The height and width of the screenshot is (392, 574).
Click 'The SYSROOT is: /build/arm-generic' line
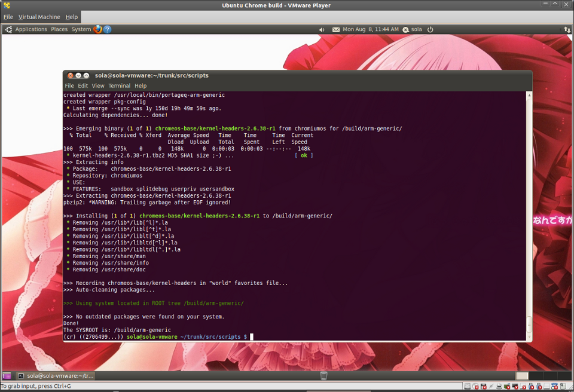point(117,330)
